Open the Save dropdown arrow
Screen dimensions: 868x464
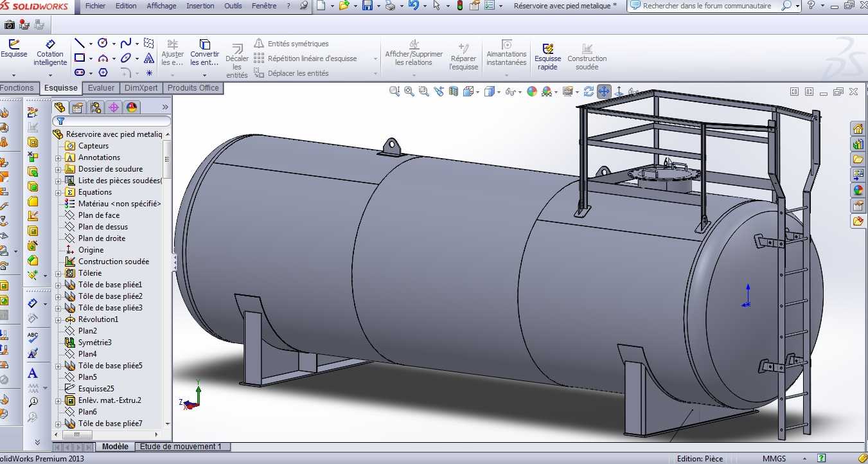378,6
